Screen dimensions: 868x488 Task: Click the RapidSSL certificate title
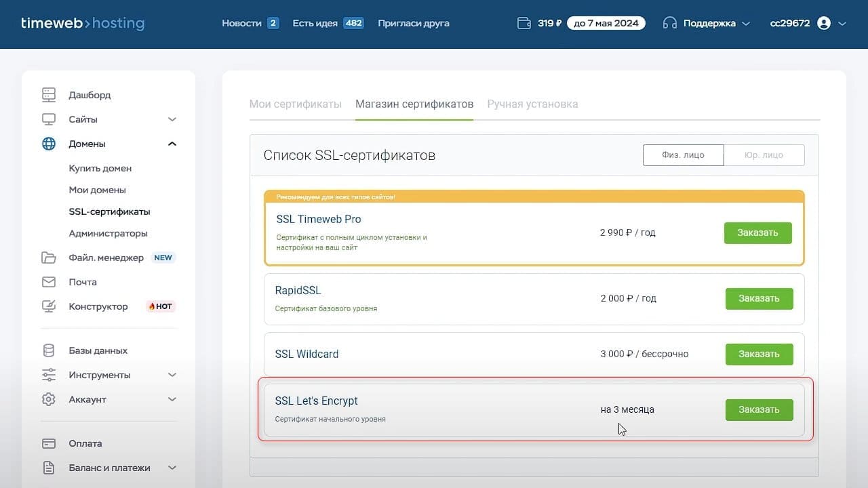point(298,290)
